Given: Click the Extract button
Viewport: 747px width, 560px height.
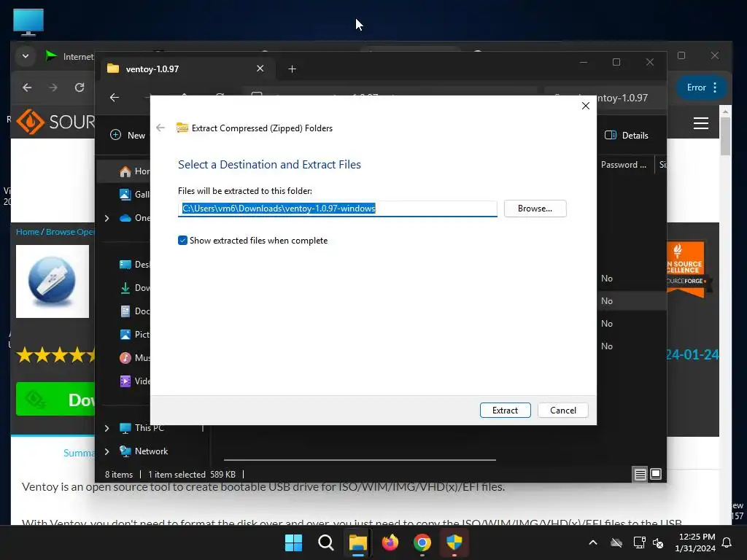Looking at the screenshot, I should [x=505, y=410].
